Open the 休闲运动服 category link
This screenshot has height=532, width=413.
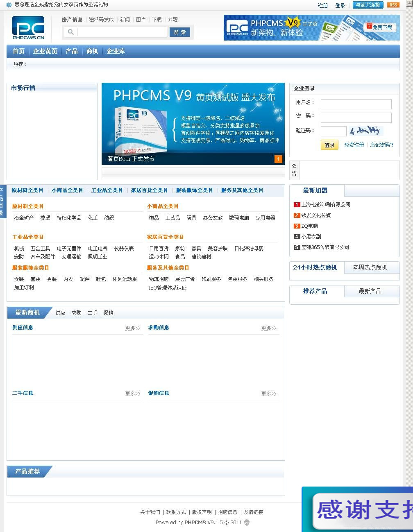click(125, 279)
